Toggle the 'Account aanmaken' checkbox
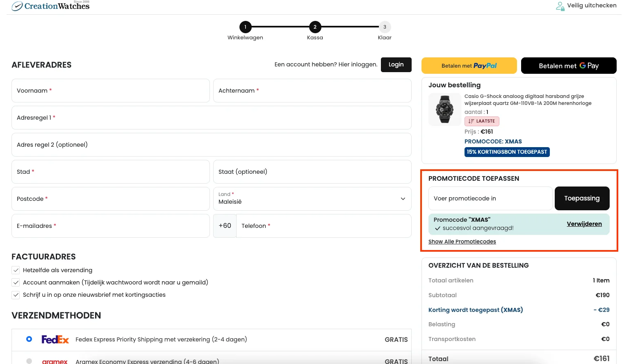631x364 pixels. (x=16, y=282)
